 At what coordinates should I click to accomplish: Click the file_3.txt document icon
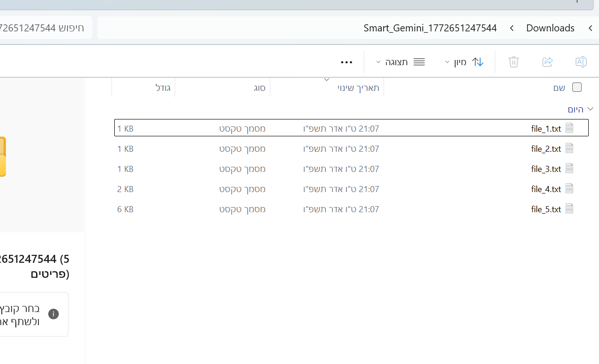pos(569,169)
